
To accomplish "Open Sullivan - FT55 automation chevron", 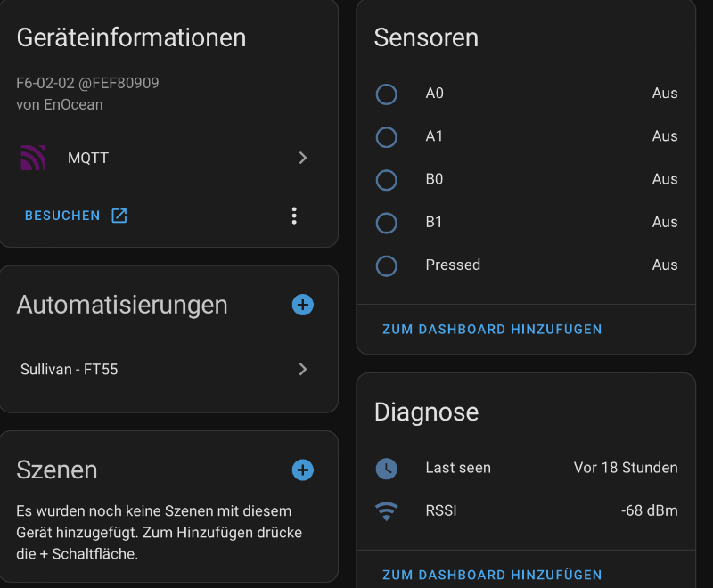I will (303, 369).
